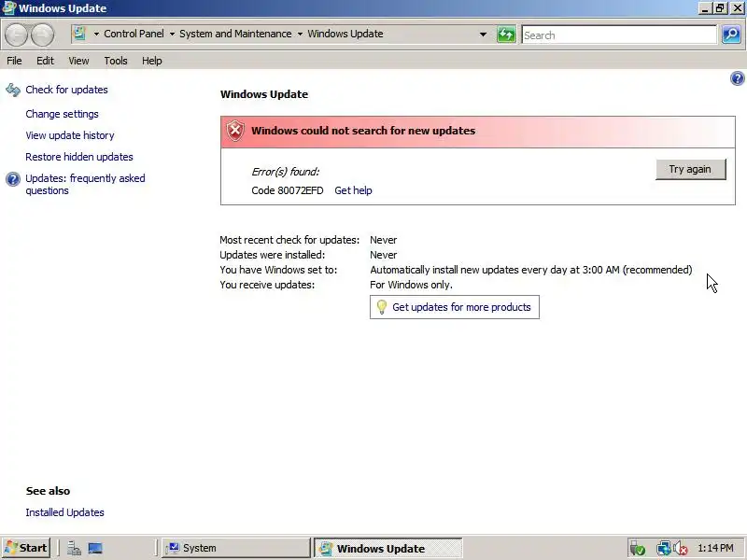Expand dropdown arrow after Control Panel

(172, 34)
